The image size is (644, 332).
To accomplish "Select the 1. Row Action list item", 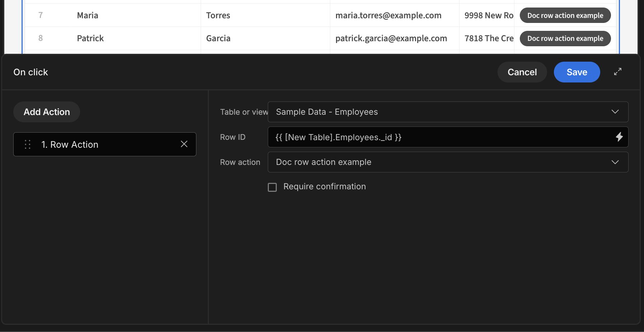I will pyautogui.click(x=105, y=144).
